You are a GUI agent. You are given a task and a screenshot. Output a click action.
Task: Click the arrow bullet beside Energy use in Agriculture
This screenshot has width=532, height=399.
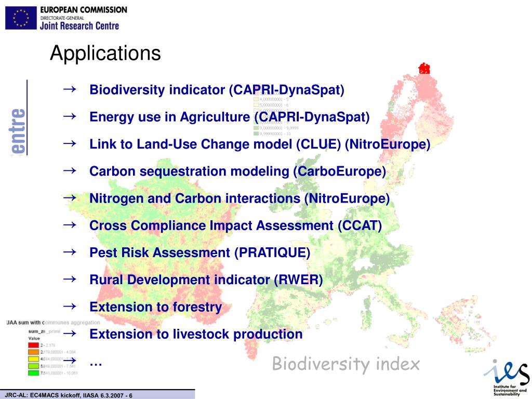click(70, 116)
